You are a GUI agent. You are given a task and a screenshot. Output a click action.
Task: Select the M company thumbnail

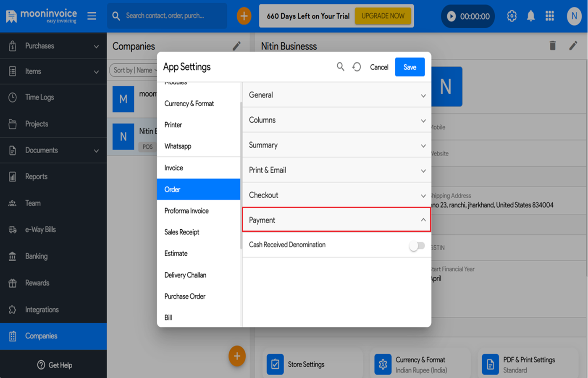123,99
